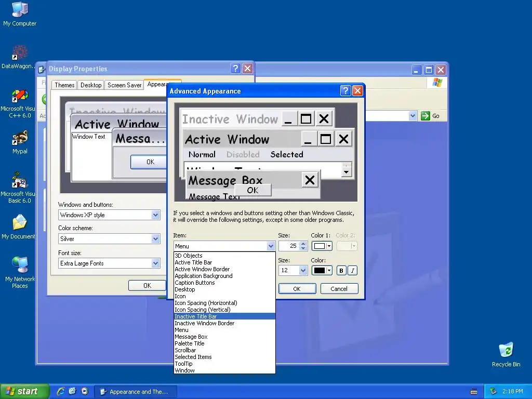Open My Computer desktop icon

pyautogui.click(x=20, y=14)
